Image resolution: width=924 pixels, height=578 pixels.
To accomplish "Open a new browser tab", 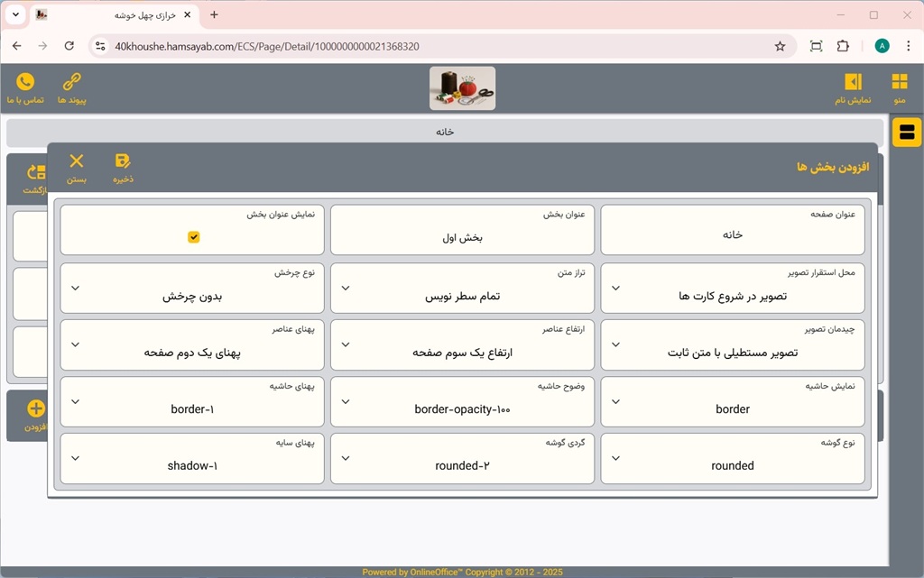I will click(x=214, y=15).
